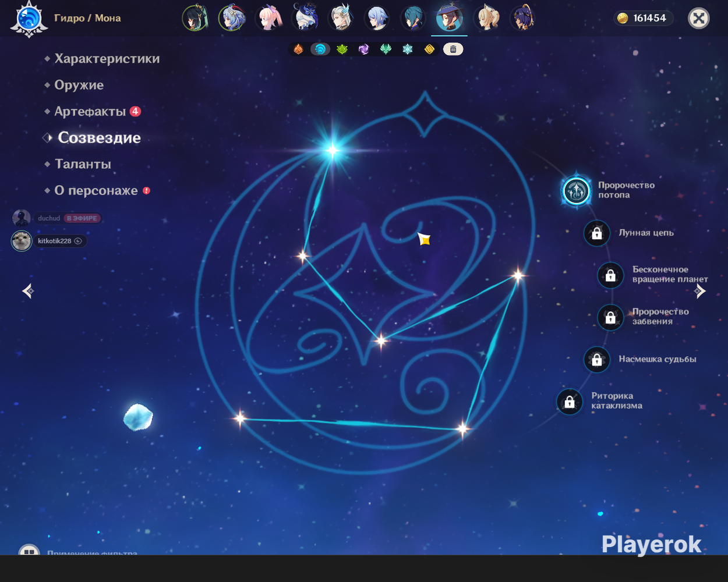Select the green-haired character portrait

(x=195, y=19)
